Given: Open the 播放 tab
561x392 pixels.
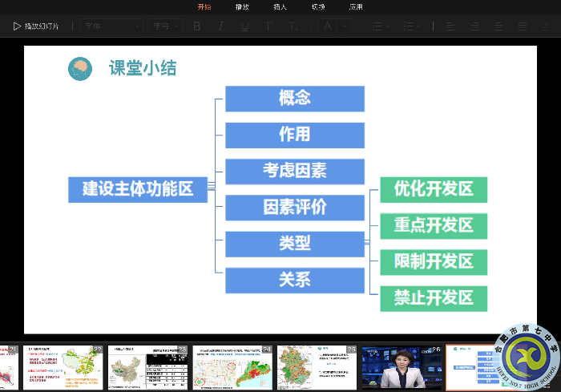Looking at the screenshot, I should click(242, 7).
